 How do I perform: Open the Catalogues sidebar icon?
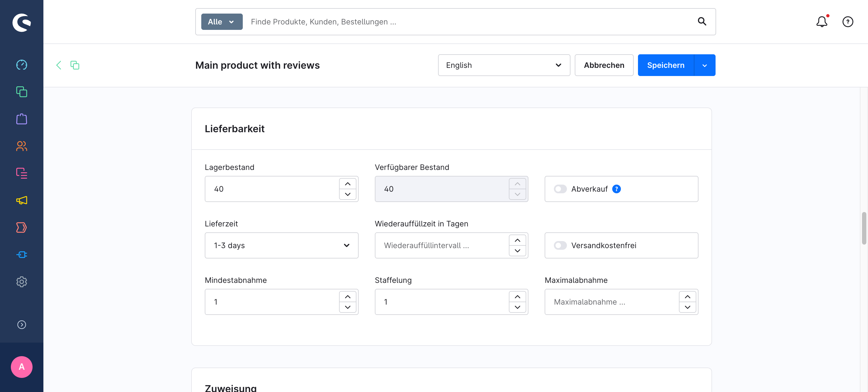(x=22, y=92)
